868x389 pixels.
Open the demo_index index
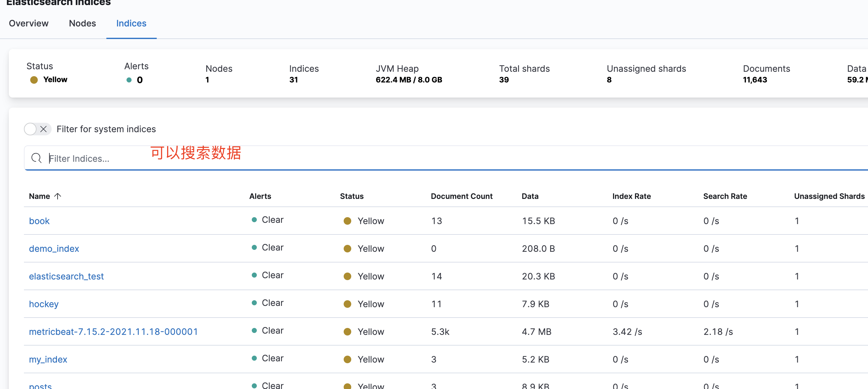(54, 248)
